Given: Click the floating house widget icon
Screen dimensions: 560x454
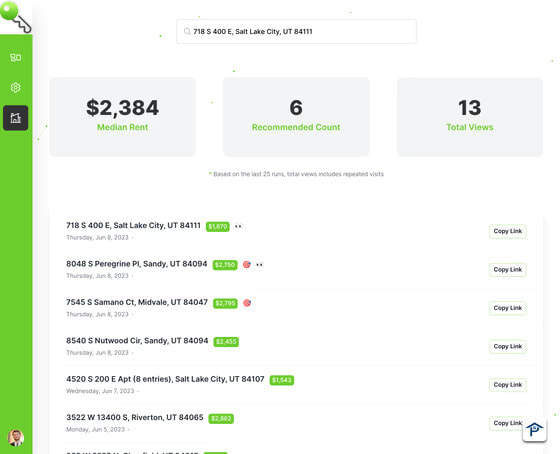Looking at the screenshot, I should [x=534, y=429].
